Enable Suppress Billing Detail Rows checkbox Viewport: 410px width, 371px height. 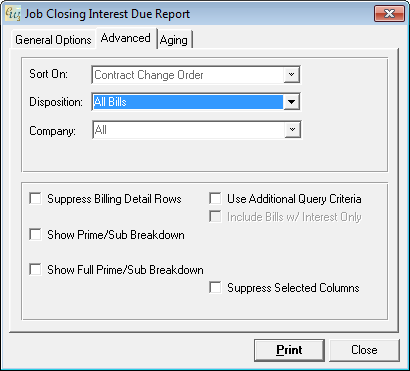[35, 199]
